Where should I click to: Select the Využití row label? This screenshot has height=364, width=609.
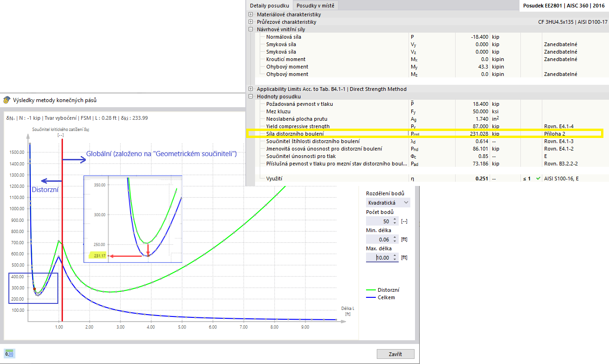pos(274,179)
